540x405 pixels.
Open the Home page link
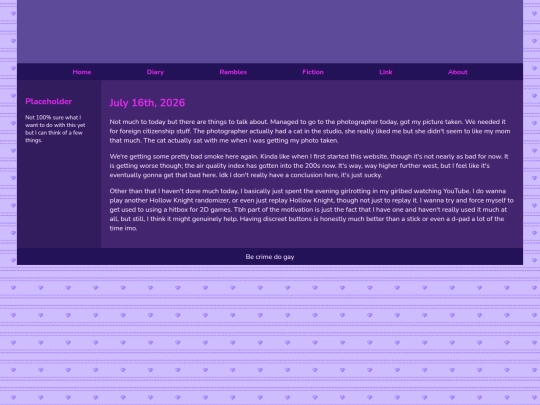coord(82,72)
